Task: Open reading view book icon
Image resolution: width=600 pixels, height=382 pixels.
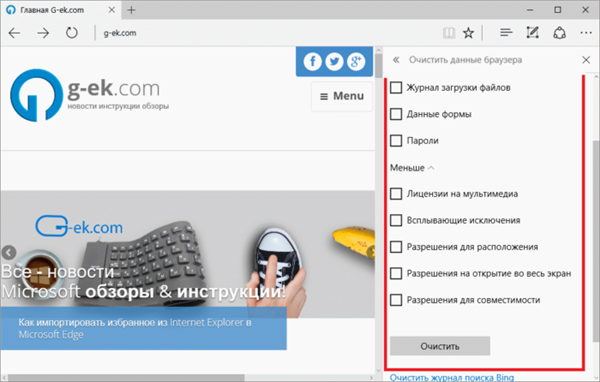Action: [449, 33]
